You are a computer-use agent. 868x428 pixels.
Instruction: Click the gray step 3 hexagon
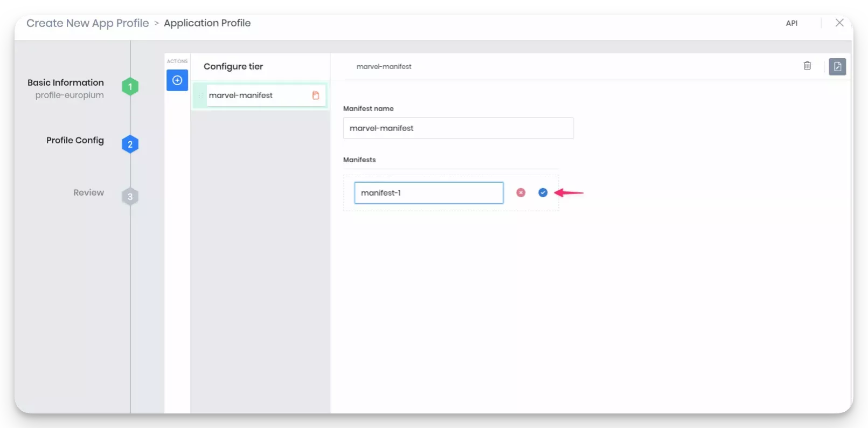[130, 197]
